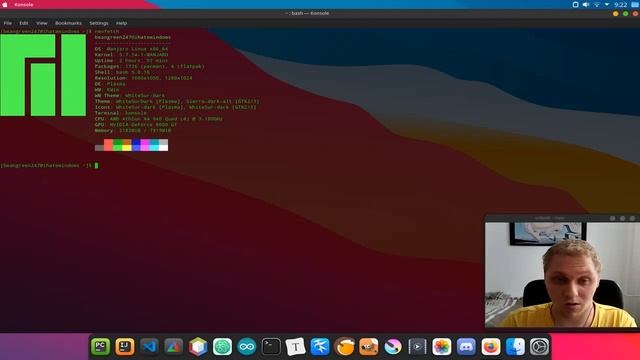
Task: Open the Konsole Edit menu
Action: click(x=24, y=23)
